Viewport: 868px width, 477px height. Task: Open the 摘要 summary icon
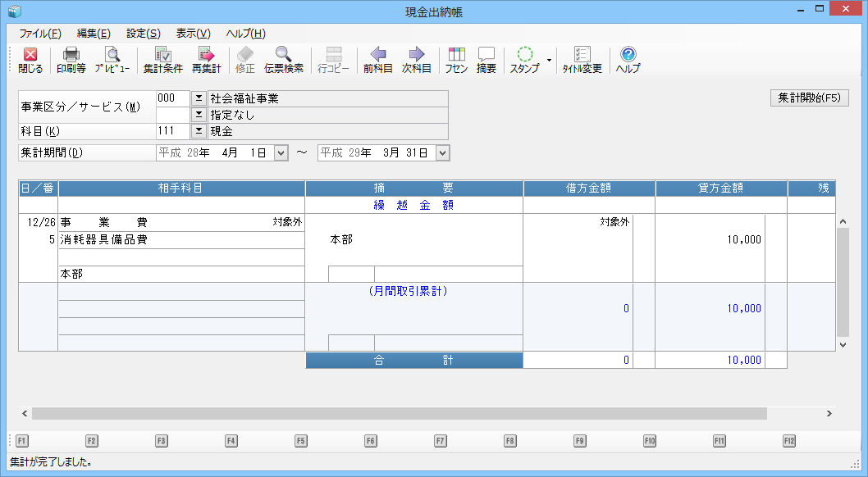point(487,60)
